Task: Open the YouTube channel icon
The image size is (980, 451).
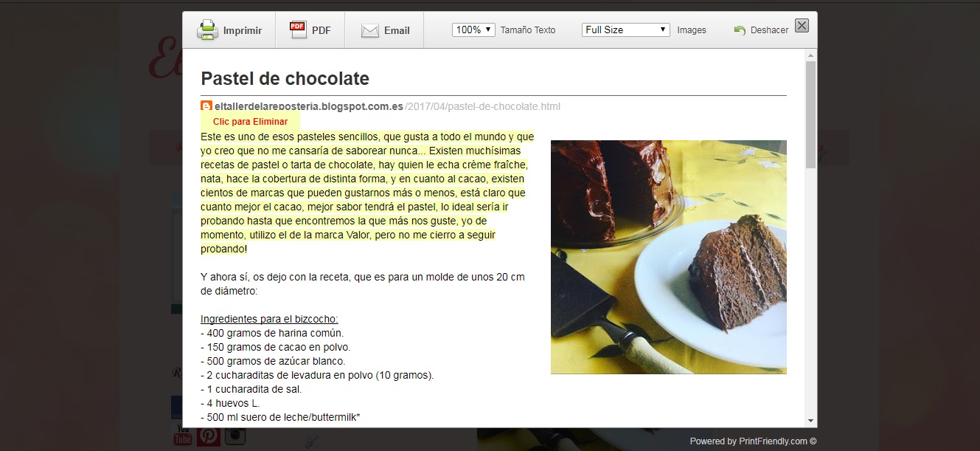Action: [x=181, y=435]
